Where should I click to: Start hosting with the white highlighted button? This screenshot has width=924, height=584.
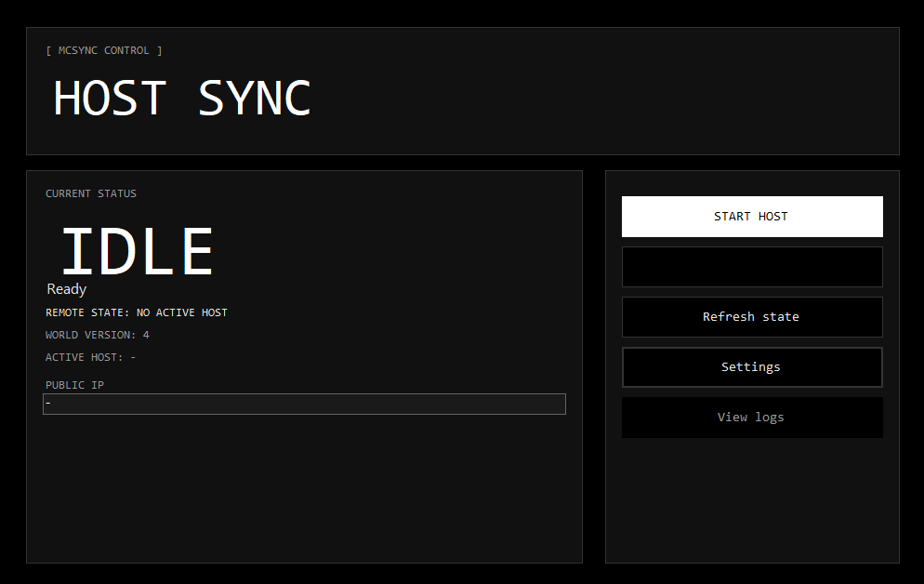coord(751,216)
